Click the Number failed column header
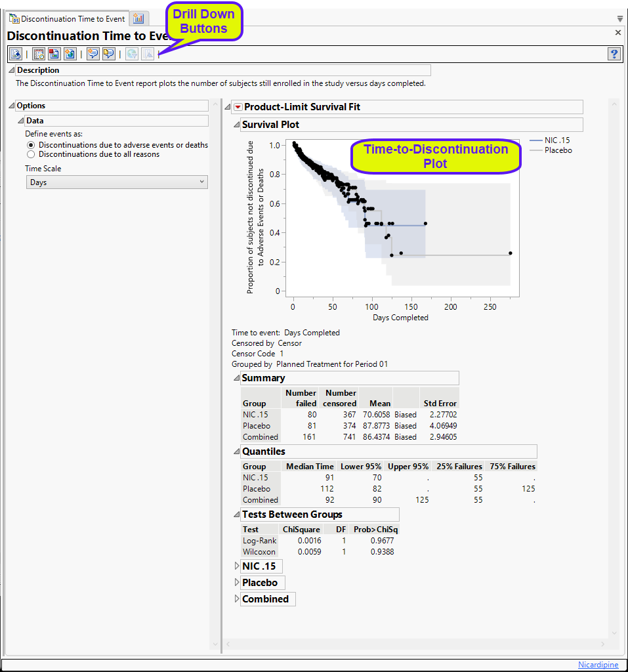 tap(301, 398)
